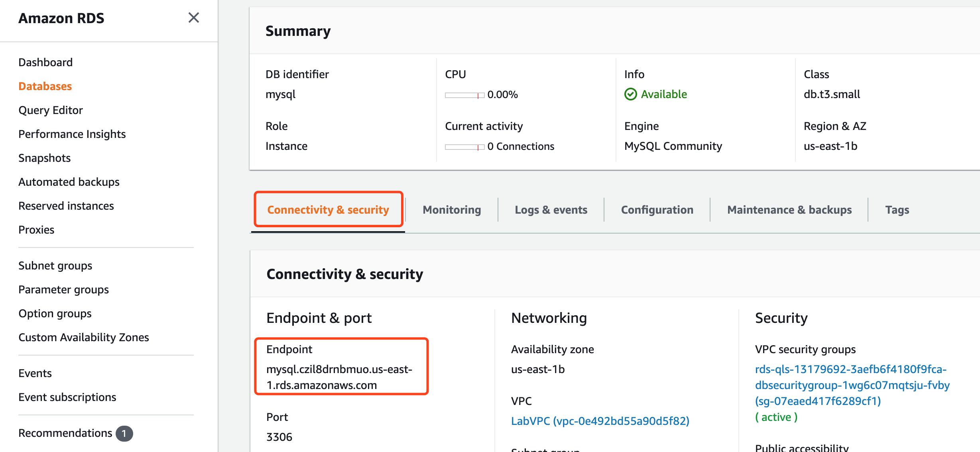
Task: Click the green Available status check icon
Action: pos(630,94)
